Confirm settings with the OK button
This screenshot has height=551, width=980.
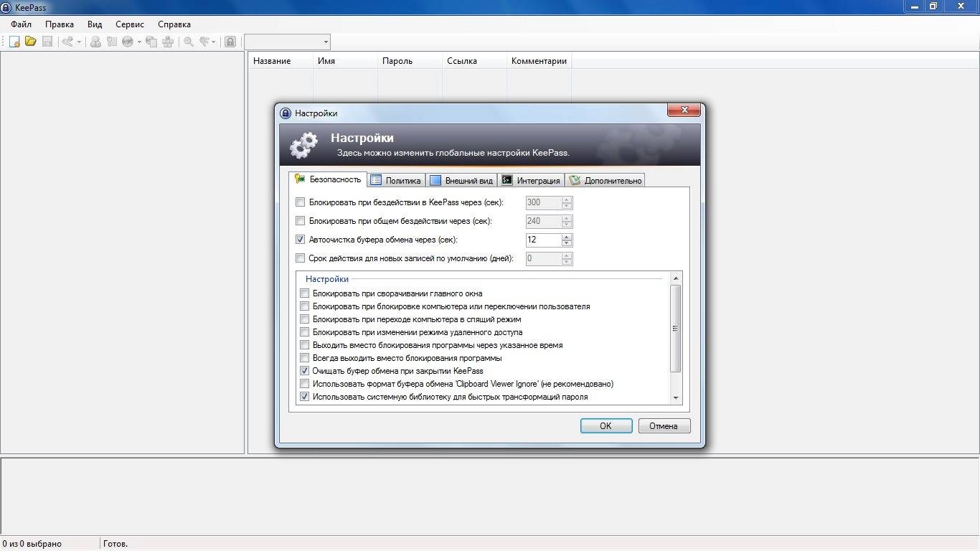pyautogui.click(x=606, y=425)
